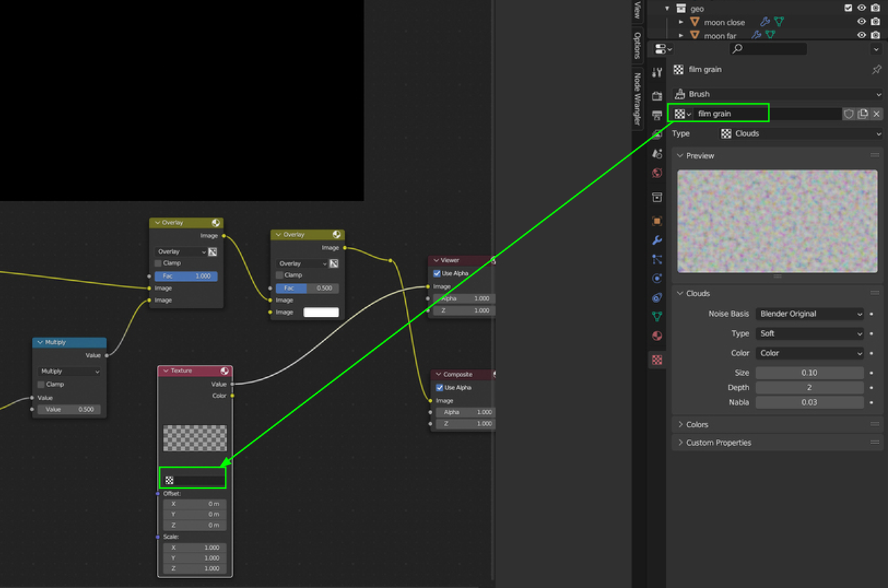Unlink the film grain texture with X
The height and width of the screenshot is (588, 888).
click(876, 114)
